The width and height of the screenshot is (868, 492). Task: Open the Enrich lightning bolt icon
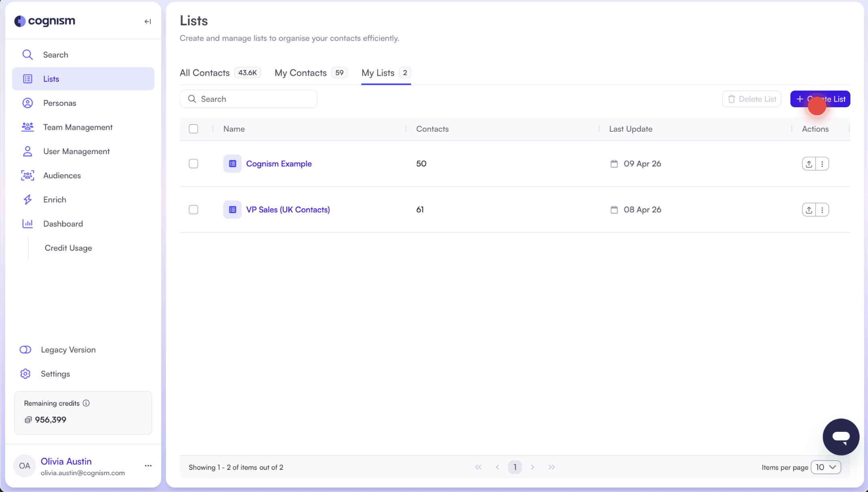point(27,199)
